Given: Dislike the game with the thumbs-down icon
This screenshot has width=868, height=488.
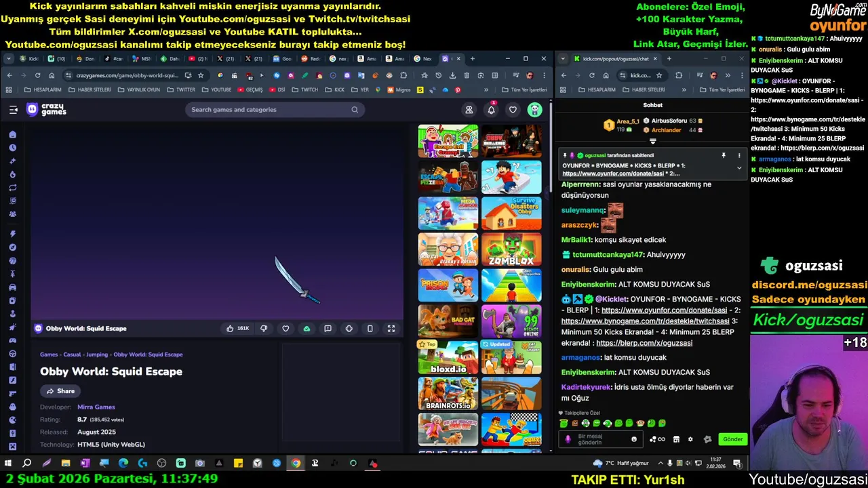Looking at the screenshot, I should pyautogui.click(x=264, y=329).
